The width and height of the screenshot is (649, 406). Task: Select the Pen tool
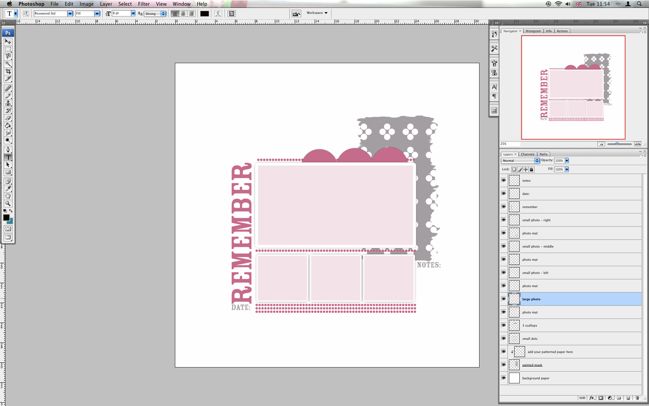click(8, 149)
